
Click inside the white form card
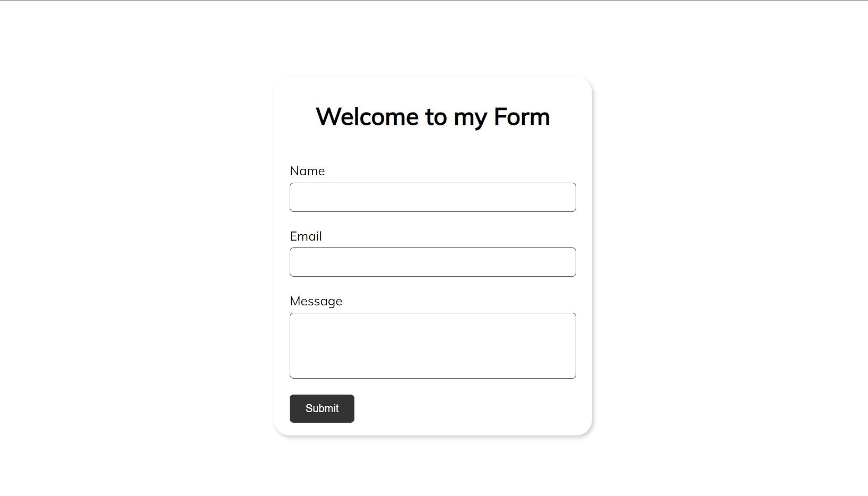click(x=432, y=149)
